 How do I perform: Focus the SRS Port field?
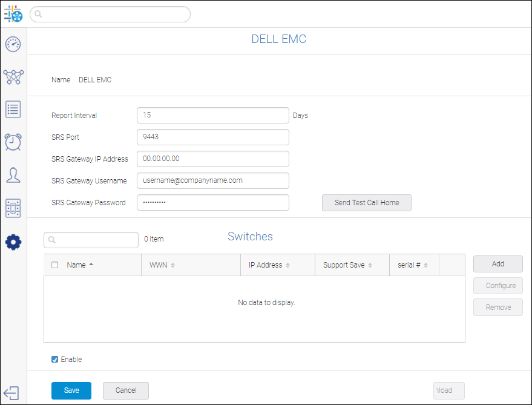click(x=213, y=137)
